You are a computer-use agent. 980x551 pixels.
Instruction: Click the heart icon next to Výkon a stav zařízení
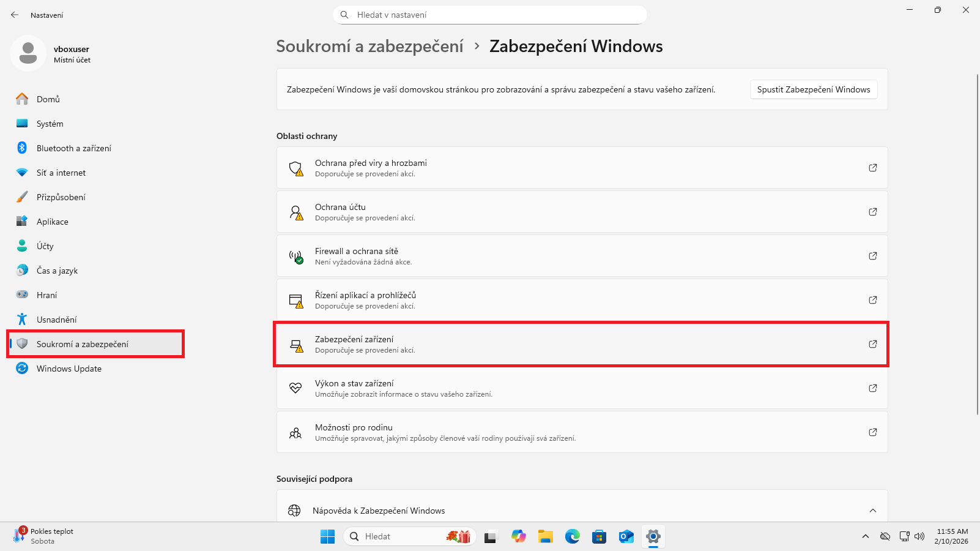point(295,388)
